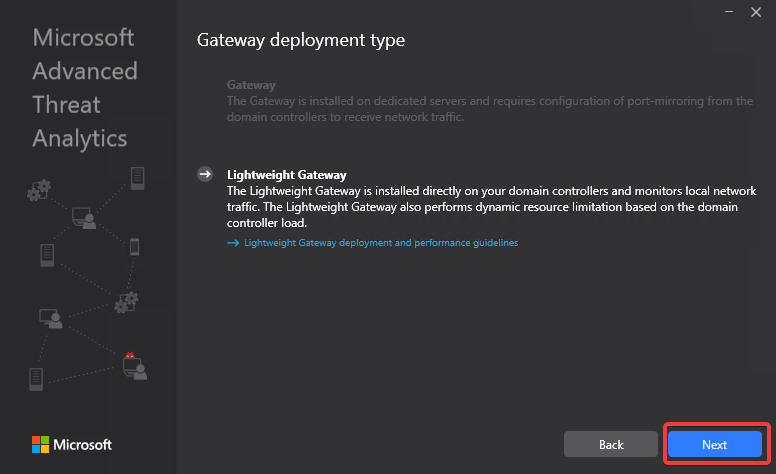Click the topmost gears icon in the diagram
The height and width of the screenshot is (474, 776).
tap(40, 189)
